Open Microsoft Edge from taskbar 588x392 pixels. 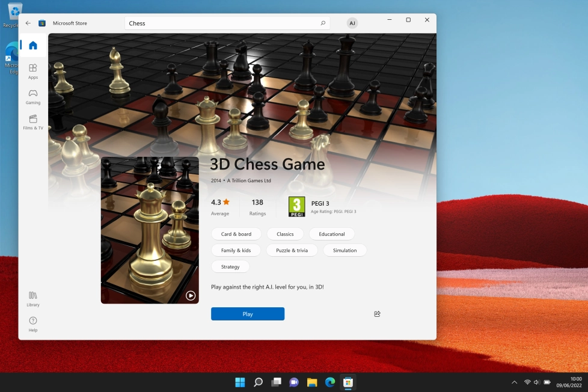[x=330, y=382]
